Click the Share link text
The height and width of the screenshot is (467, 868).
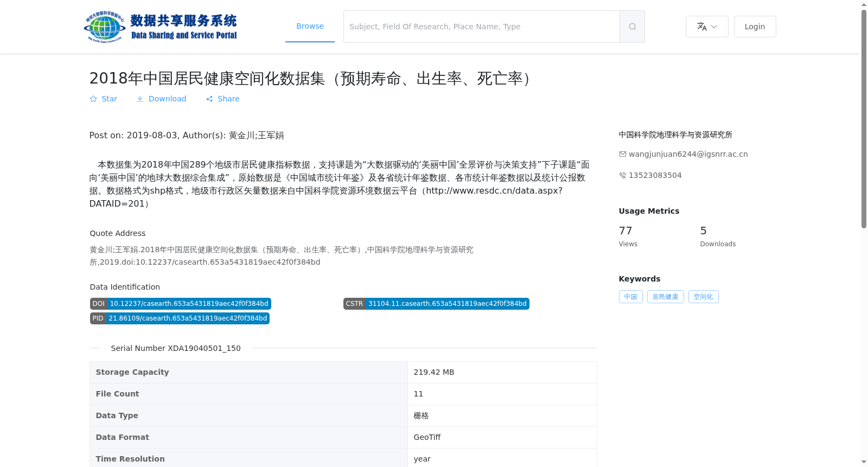click(228, 99)
